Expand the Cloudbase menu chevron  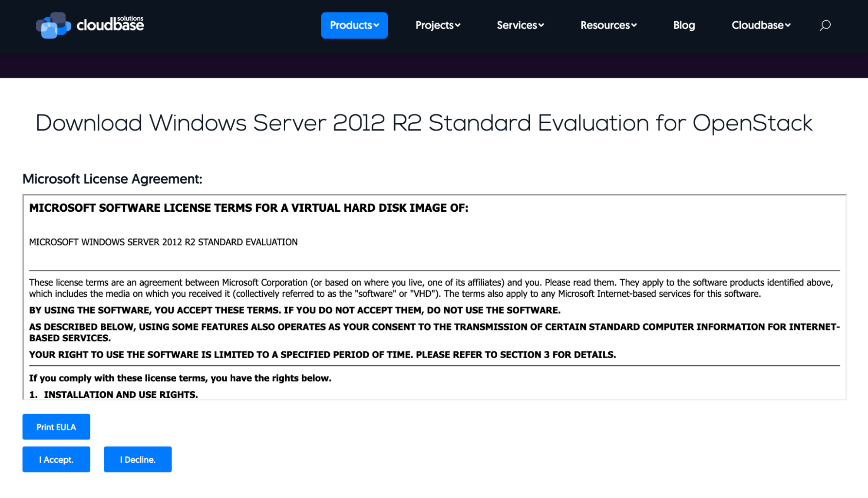pos(788,26)
